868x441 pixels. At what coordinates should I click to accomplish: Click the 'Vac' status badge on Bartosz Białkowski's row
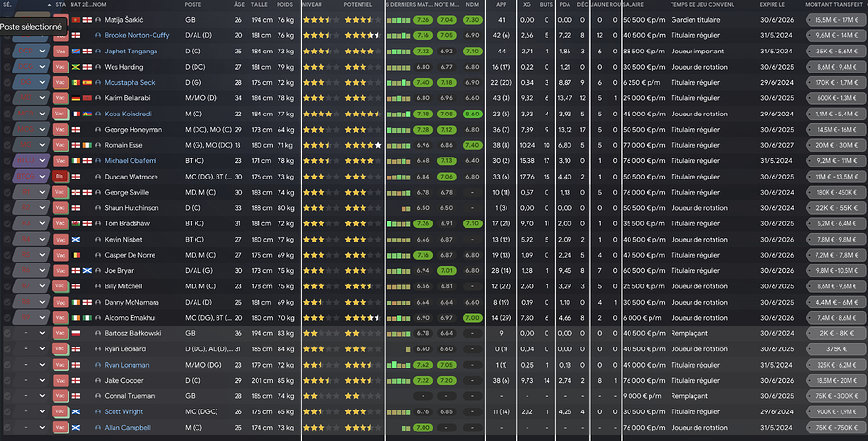pos(60,333)
